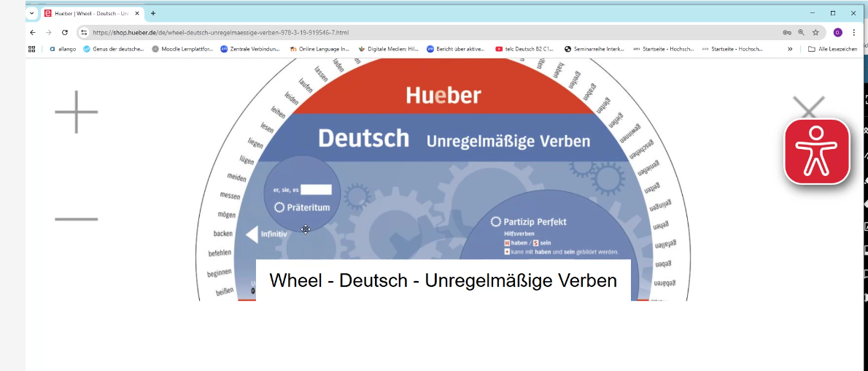
Task: Go back to the previous page
Action: tap(33, 33)
